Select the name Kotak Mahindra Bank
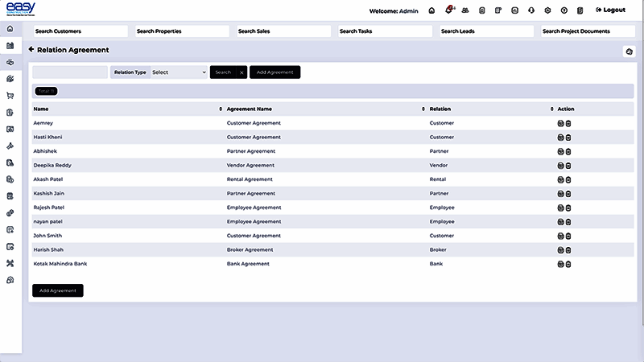The width and height of the screenshot is (644, 362). [60, 264]
